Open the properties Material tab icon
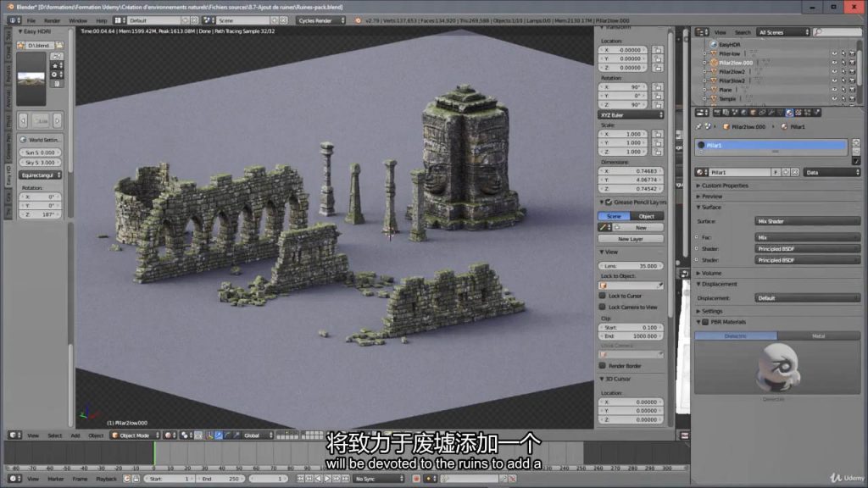The image size is (868, 488). click(789, 113)
